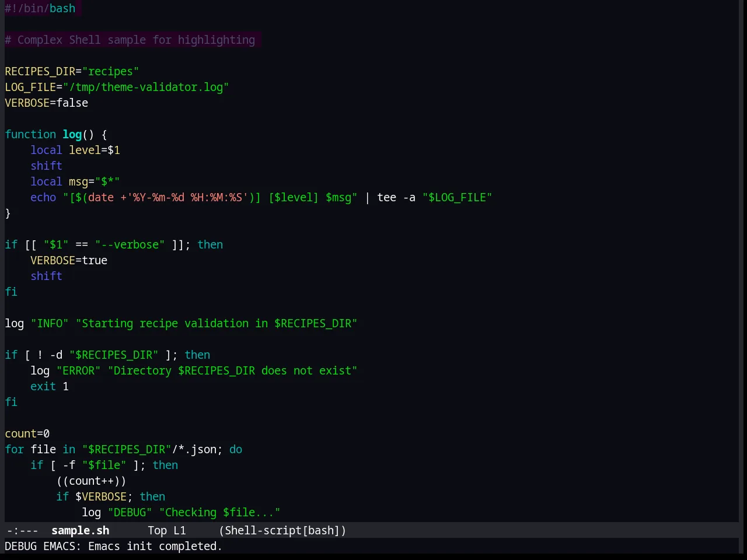The width and height of the screenshot is (747, 560).
Task: Click the Shell-script[bash] major mode indicator
Action: 282,530
